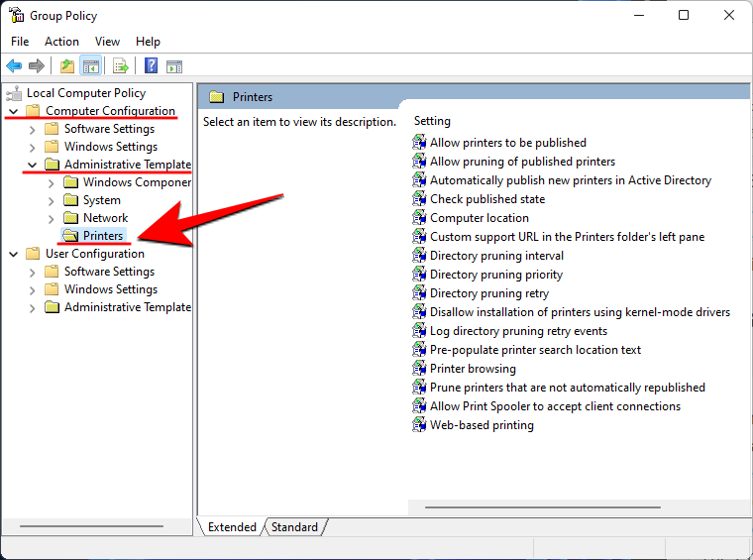Expand Software Settings under Computer Configuration
The height and width of the screenshot is (560, 753).
[x=32, y=130]
